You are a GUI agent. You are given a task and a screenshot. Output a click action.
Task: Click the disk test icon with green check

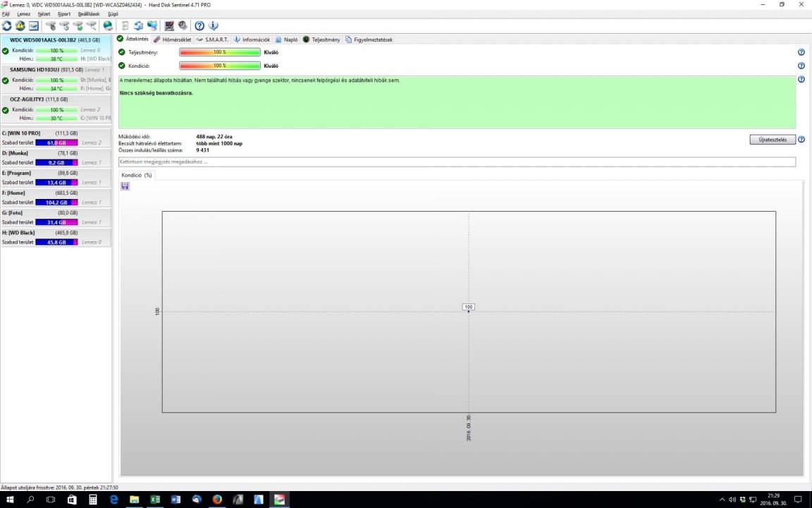coord(78,25)
